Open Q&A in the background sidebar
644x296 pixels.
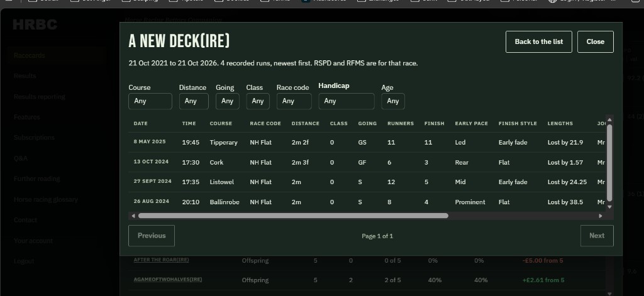(21, 158)
